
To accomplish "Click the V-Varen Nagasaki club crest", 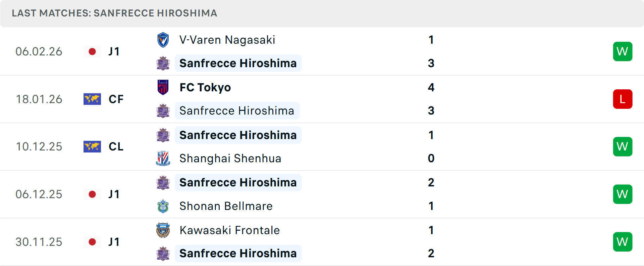I will pyautogui.click(x=163, y=39).
